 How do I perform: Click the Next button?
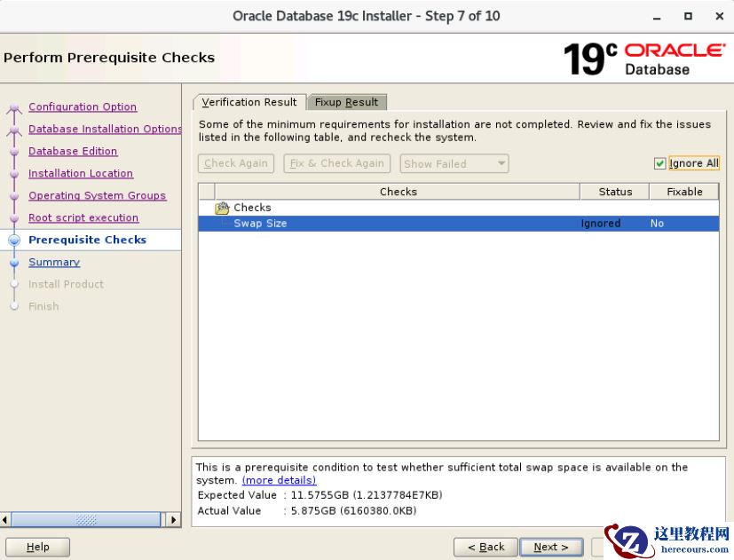[551, 547]
